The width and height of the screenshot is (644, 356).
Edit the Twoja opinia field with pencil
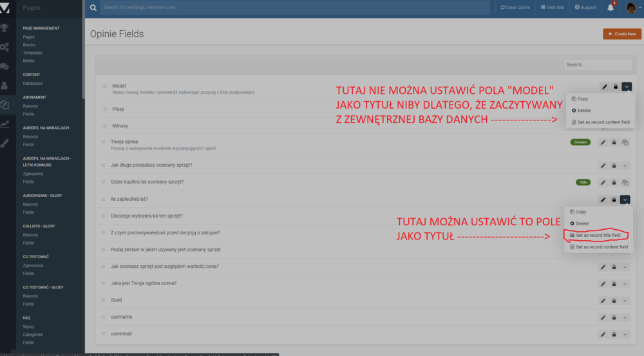point(603,142)
